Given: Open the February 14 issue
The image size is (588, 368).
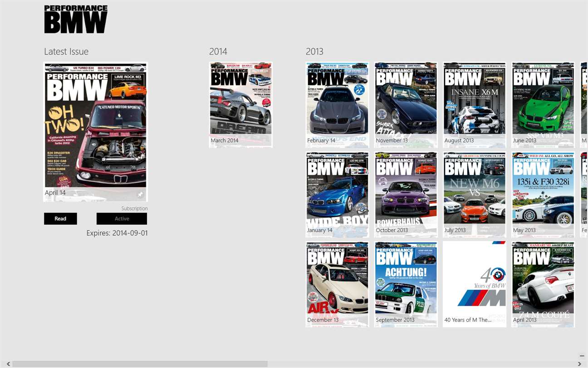Looking at the screenshot, I should coord(337,104).
